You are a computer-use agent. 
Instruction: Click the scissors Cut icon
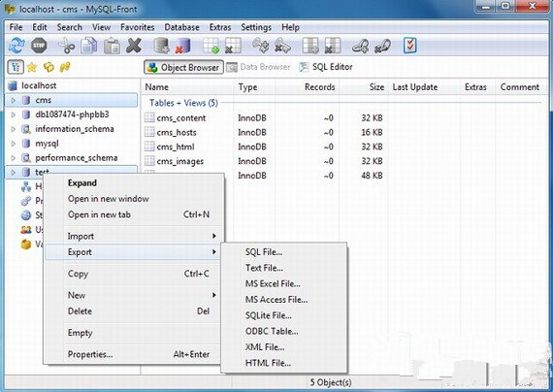pos(66,46)
